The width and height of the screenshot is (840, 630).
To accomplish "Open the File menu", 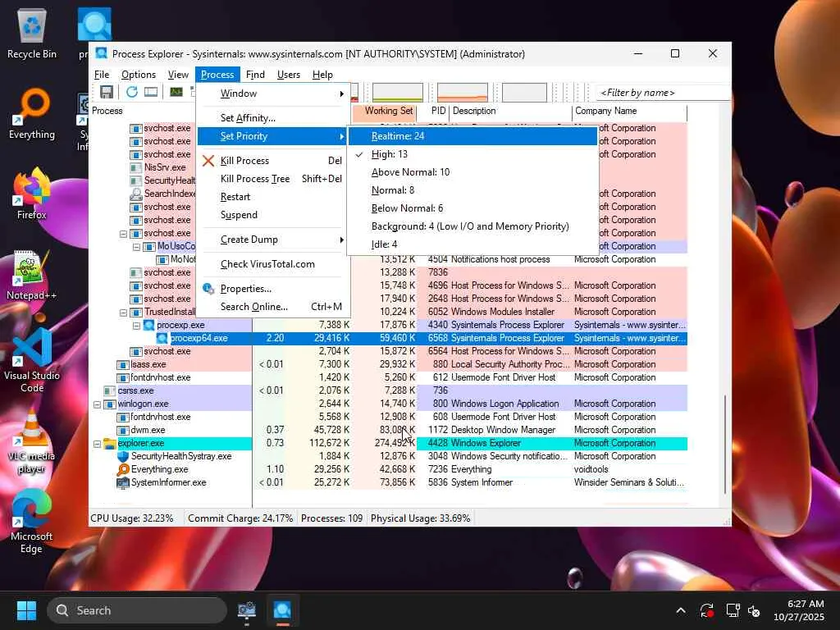I will 101,75.
